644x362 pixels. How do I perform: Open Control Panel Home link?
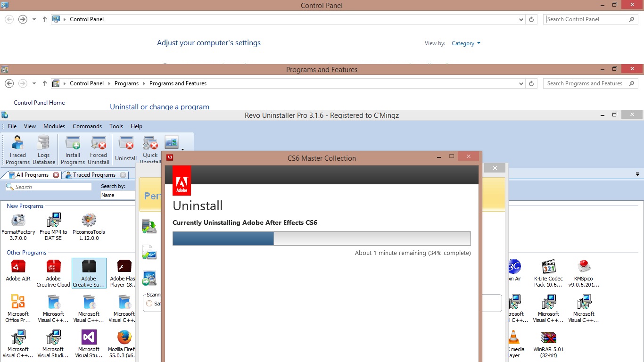[39, 102]
